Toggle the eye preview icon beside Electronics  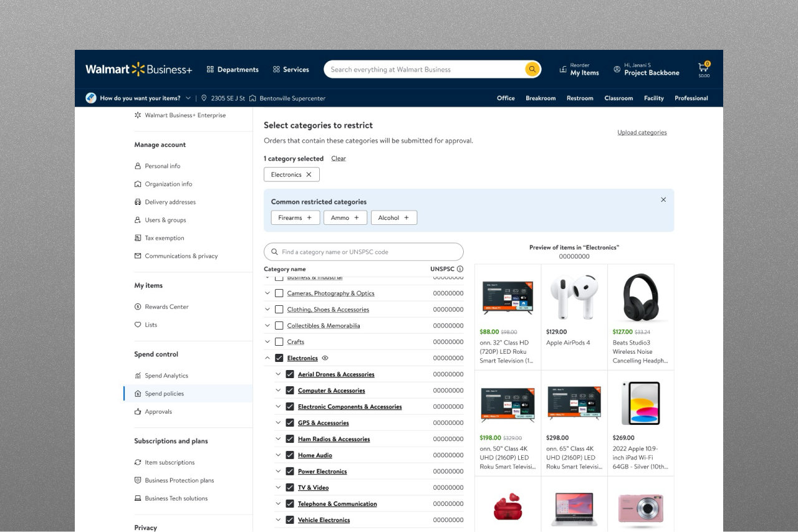click(324, 358)
